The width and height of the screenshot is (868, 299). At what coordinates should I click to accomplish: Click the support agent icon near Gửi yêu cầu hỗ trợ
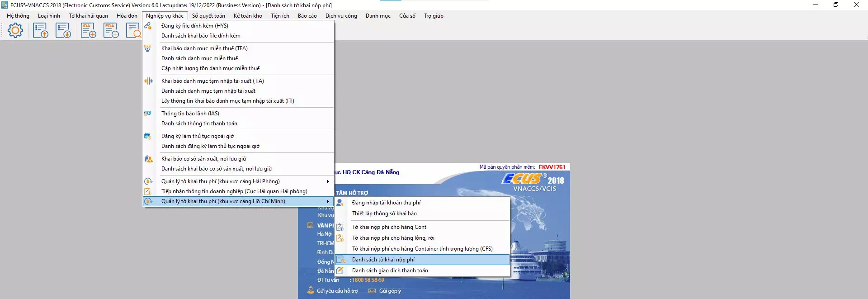click(x=311, y=290)
